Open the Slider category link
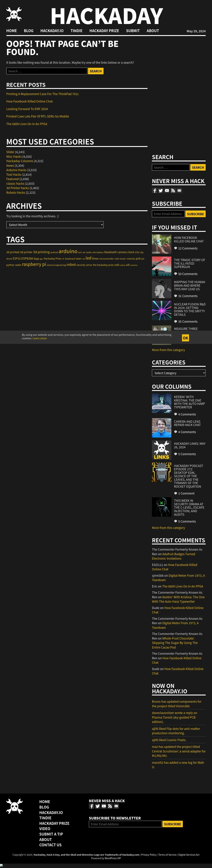Viewport: 212px width, 868px height. [10, 152]
